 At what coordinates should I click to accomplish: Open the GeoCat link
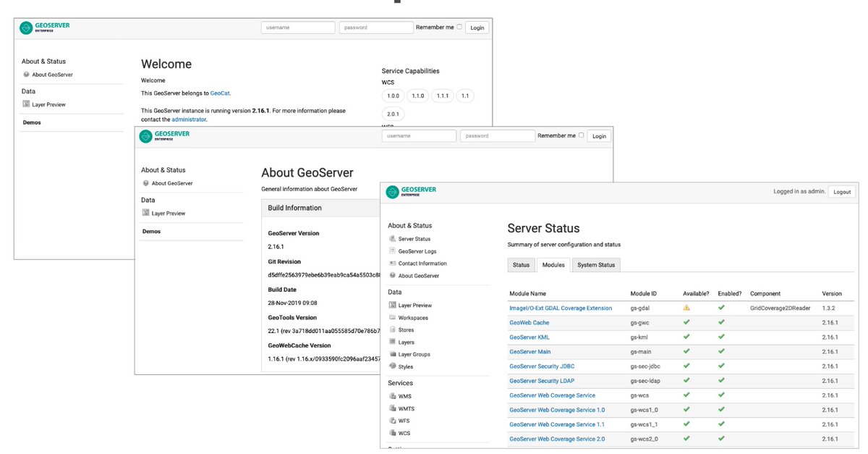click(221, 93)
